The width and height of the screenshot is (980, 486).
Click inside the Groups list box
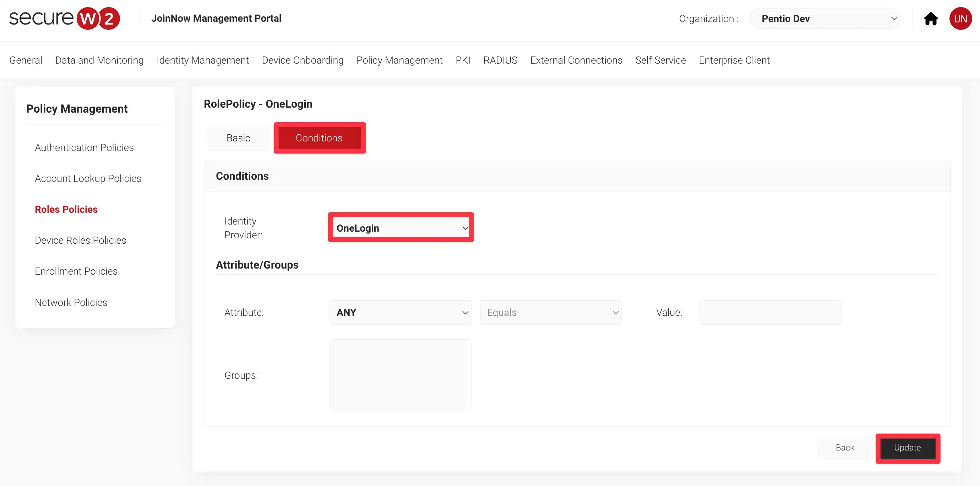pyautogui.click(x=400, y=374)
